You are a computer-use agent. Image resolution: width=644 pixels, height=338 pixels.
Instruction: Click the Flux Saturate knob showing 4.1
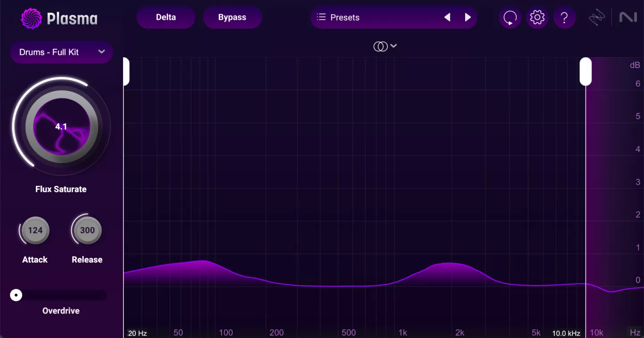tap(61, 127)
